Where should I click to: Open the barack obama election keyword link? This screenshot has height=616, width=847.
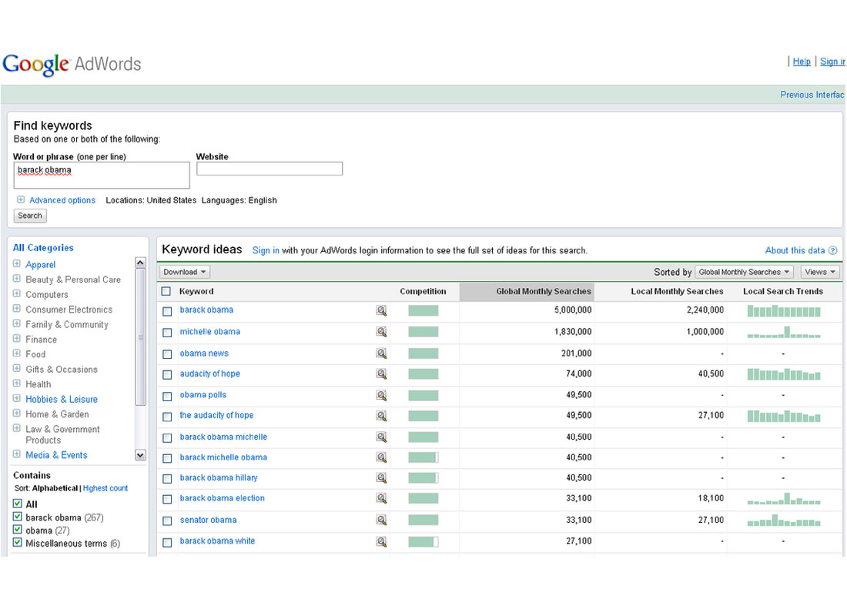point(222,498)
